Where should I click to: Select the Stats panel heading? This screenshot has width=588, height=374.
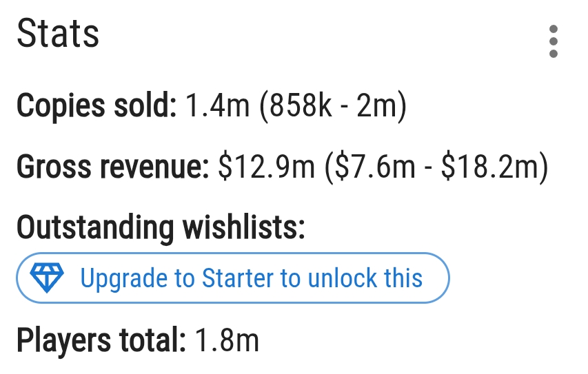[58, 34]
